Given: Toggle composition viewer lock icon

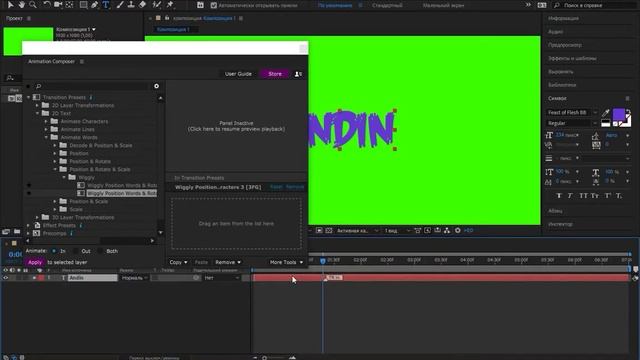Looking at the screenshot, I should (167, 18).
